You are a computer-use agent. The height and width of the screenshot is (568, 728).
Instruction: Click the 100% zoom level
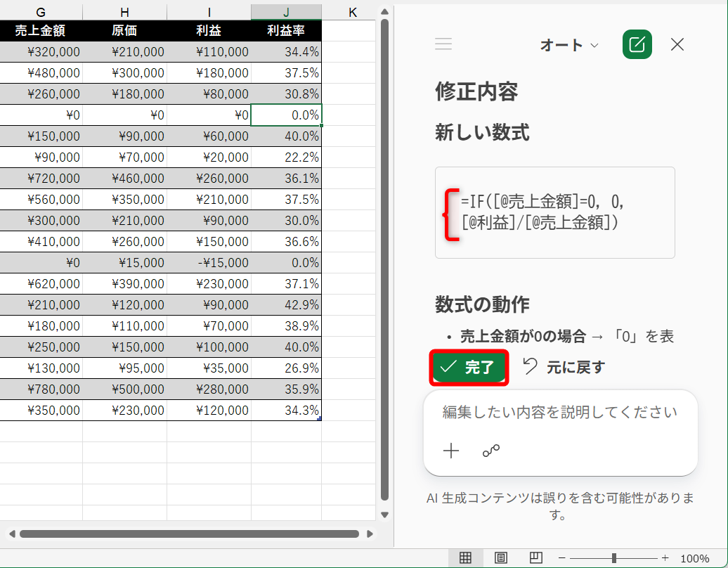[x=694, y=558]
